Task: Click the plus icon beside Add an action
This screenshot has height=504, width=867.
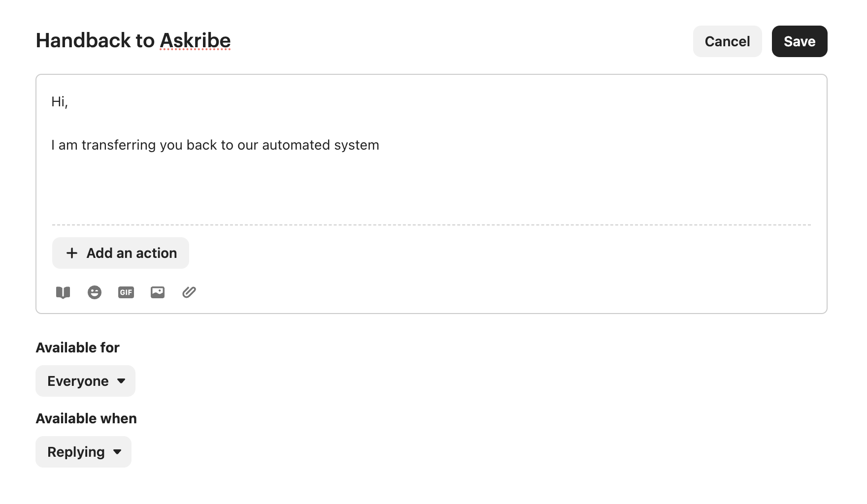Action: (72, 253)
